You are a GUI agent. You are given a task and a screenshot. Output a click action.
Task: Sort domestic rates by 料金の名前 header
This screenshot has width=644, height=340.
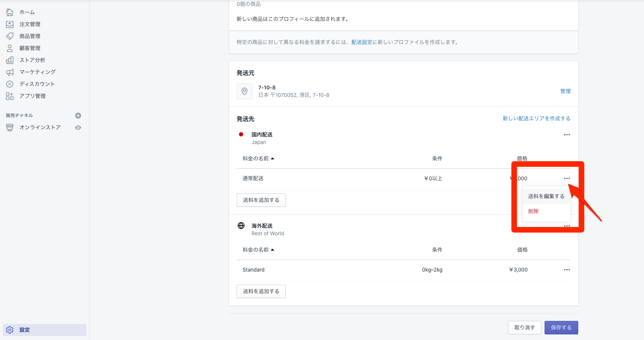pos(258,159)
